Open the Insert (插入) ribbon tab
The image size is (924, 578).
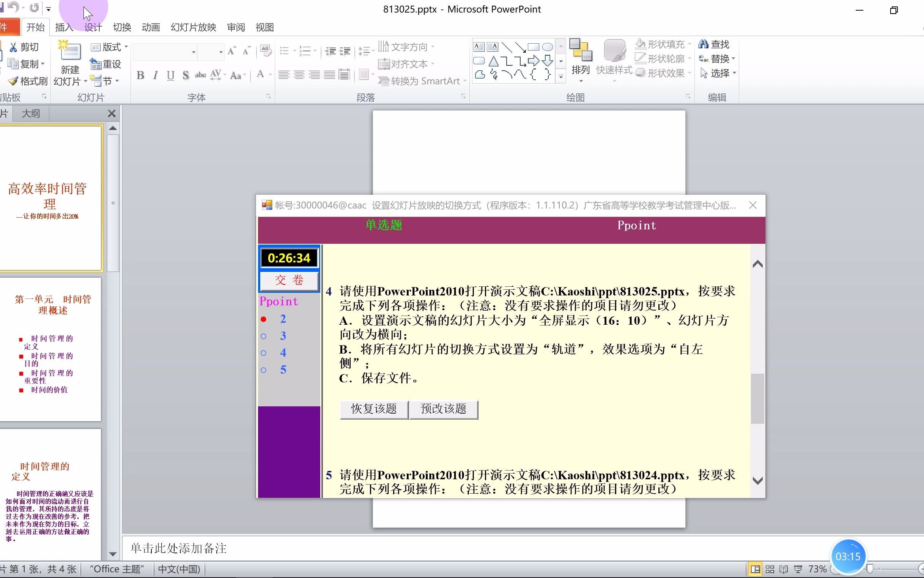pos(64,27)
